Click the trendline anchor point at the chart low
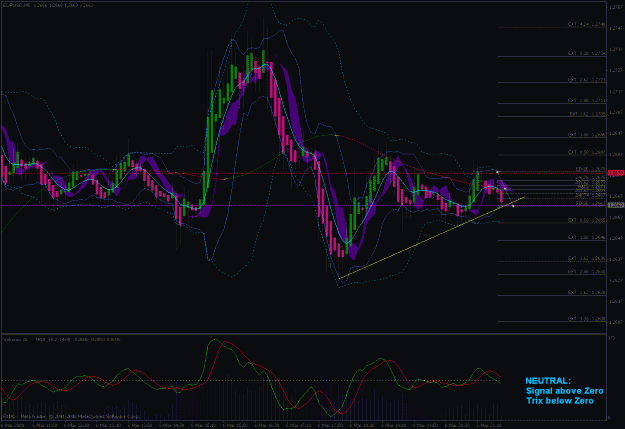 [339, 278]
